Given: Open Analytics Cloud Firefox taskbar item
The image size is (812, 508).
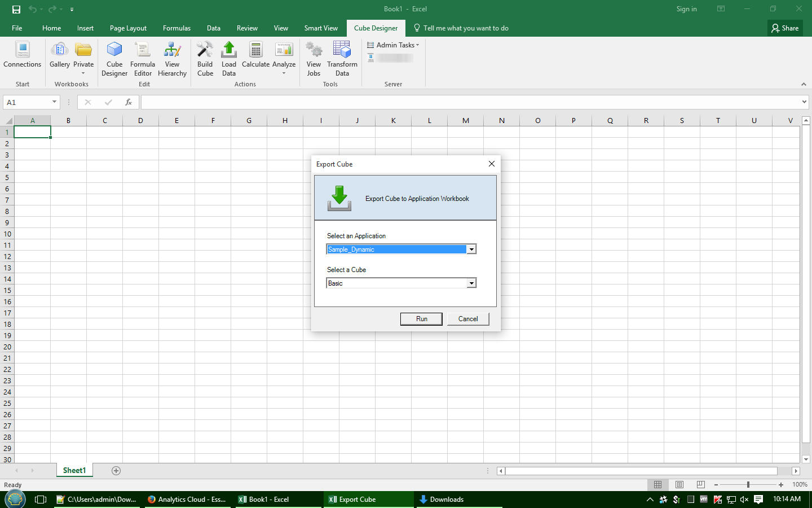Looking at the screenshot, I should click(187, 500).
